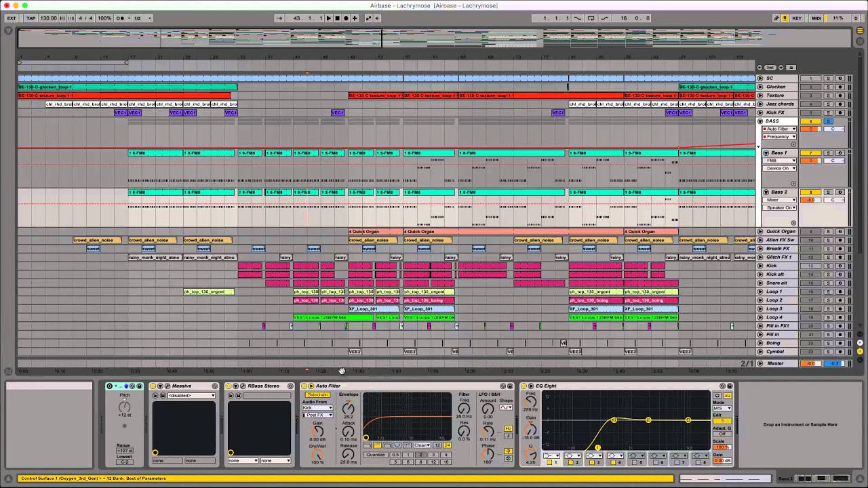Click the CPU load meter showing 11 %
868x488 pixels.
point(838,18)
